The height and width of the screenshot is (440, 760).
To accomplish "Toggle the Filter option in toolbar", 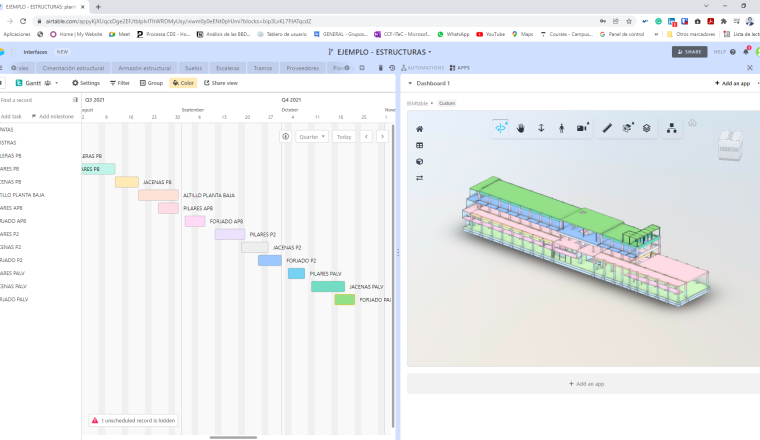I will 119,83.
